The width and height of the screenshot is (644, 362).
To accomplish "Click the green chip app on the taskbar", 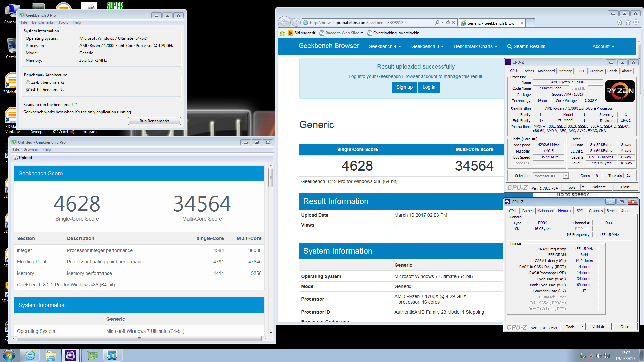I will [92, 355].
